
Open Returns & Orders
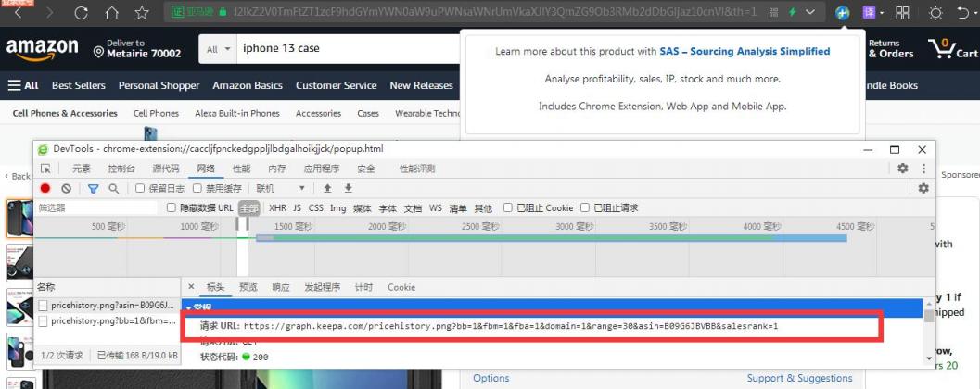[x=891, y=49]
